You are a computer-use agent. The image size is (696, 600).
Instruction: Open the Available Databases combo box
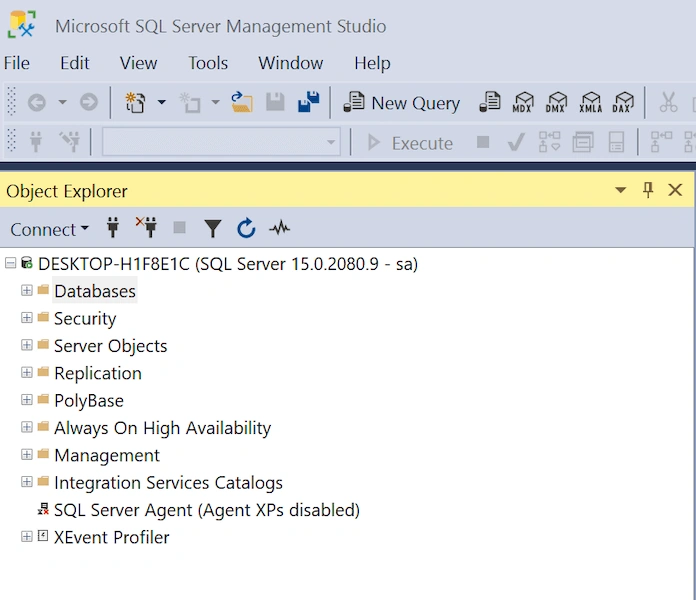(221, 142)
